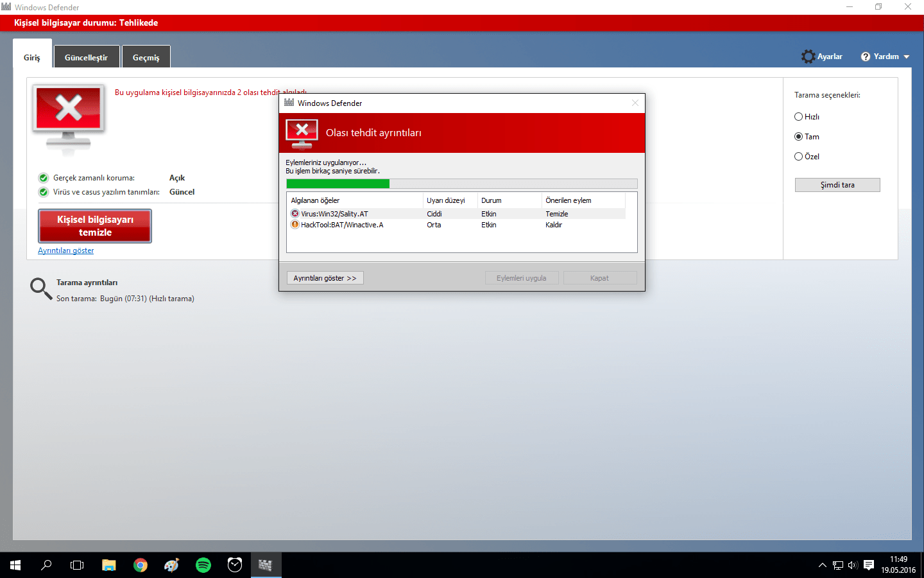Click the Son tarama details text
Image resolution: width=924 pixels, height=578 pixels.
coord(125,299)
